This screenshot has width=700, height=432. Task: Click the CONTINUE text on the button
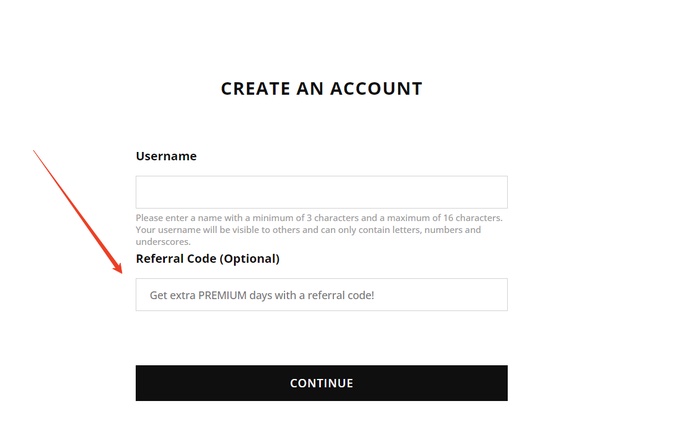(x=321, y=383)
